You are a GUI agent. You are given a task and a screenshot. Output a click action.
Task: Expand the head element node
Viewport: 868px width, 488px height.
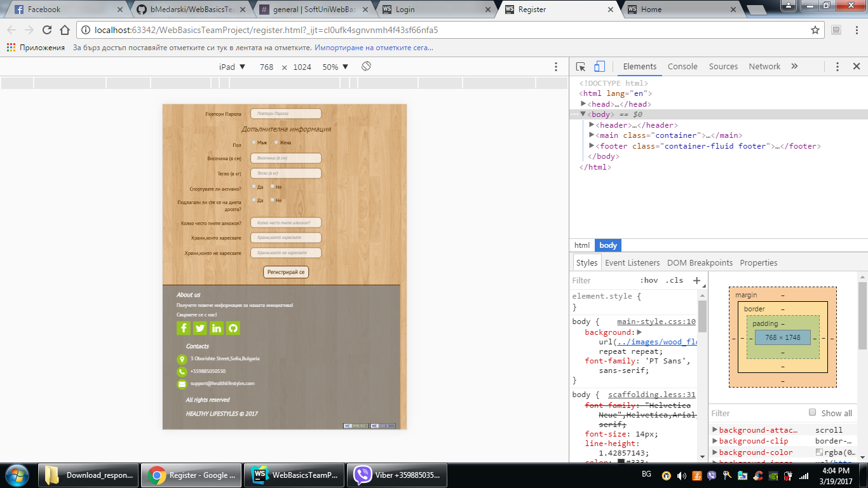point(583,104)
